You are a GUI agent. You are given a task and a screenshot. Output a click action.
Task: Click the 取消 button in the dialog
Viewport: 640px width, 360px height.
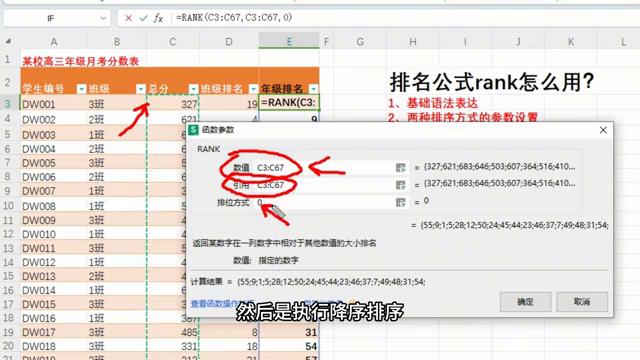click(x=582, y=302)
